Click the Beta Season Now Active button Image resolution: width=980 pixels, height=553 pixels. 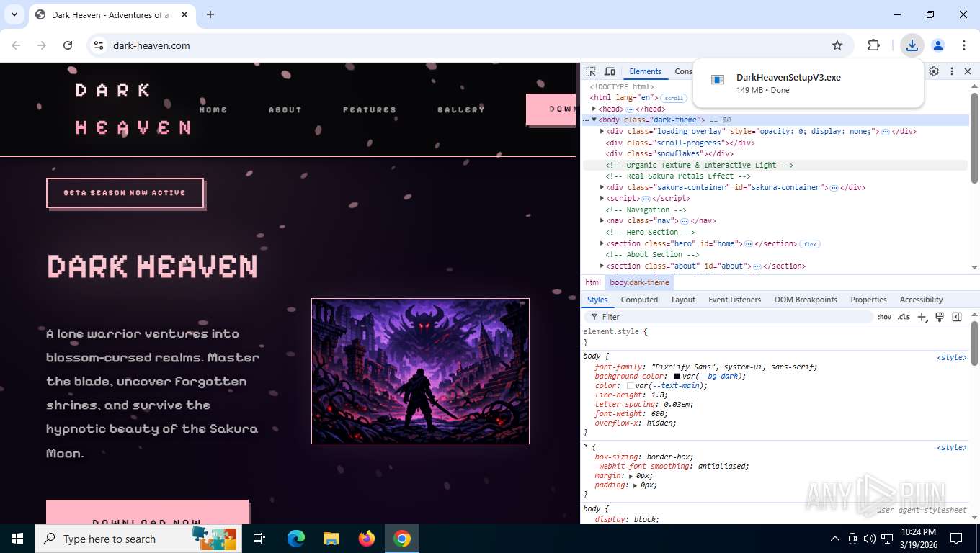tap(125, 193)
